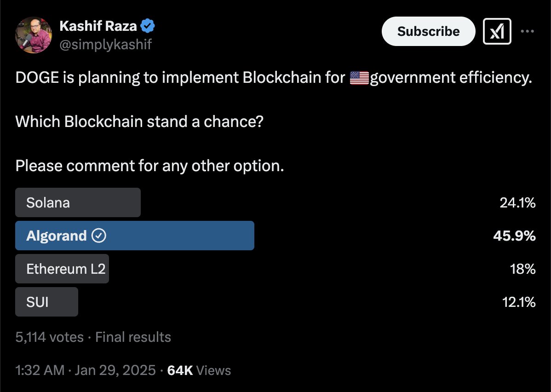Click the checkmark icon next to Algorand
The width and height of the screenshot is (551, 392).
point(99,236)
